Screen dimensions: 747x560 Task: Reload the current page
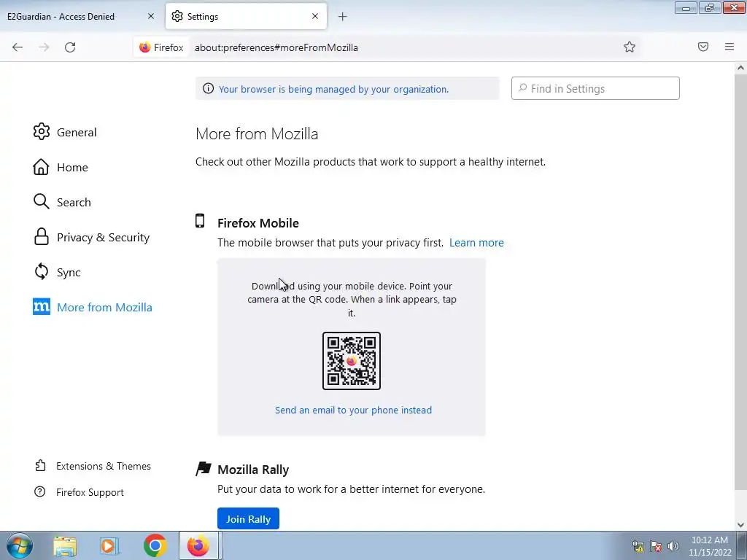(70, 47)
